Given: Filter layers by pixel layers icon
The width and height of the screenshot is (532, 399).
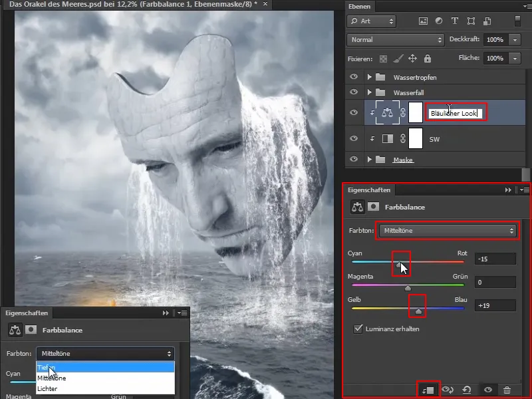Looking at the screenshot, I should point(423,21).
